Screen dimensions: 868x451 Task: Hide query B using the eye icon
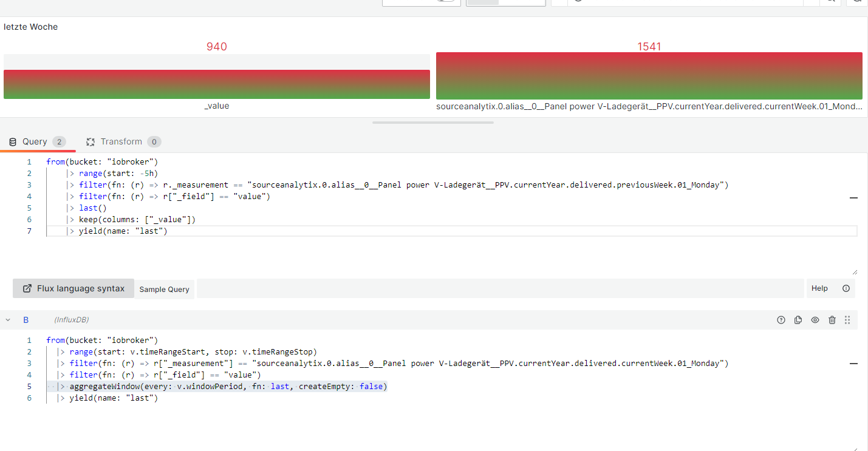tap(815, 320)
